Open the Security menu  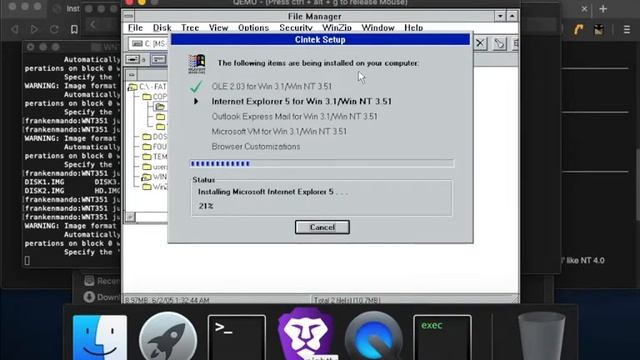tap(296, 28)
